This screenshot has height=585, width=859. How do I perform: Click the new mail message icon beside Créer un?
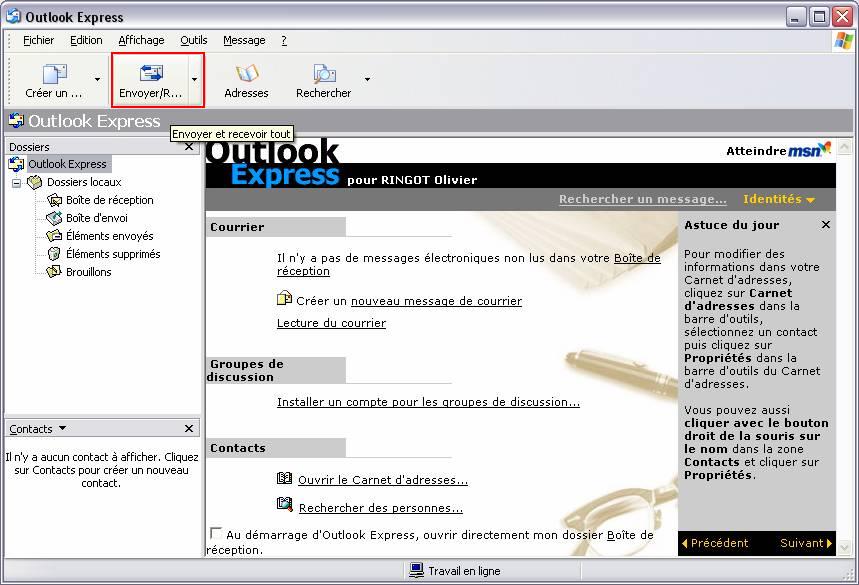(284, 299)
